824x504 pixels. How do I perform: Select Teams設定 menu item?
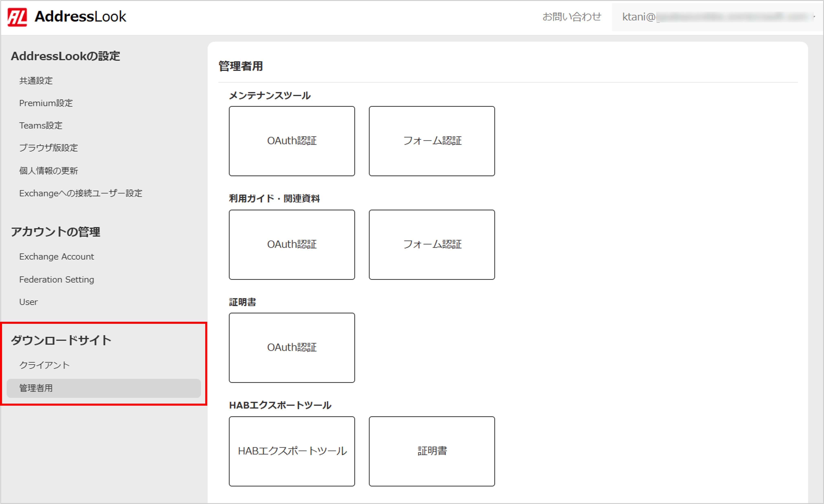[x=41, y=125]
